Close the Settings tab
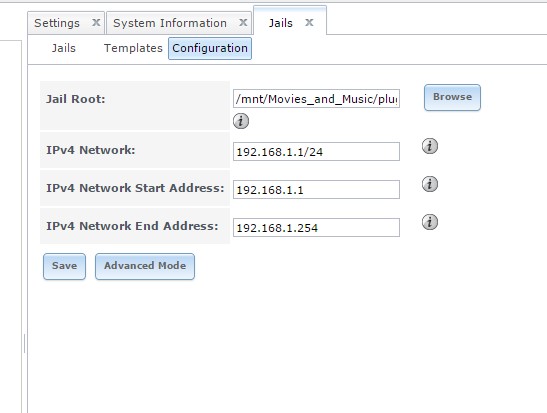Screen dimensions: 547x413 [96, 23]
